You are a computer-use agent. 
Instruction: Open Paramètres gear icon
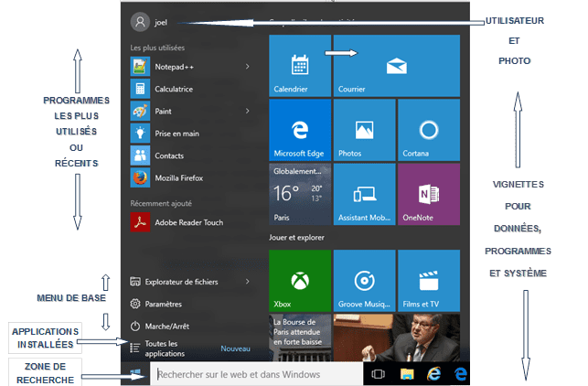135,304
